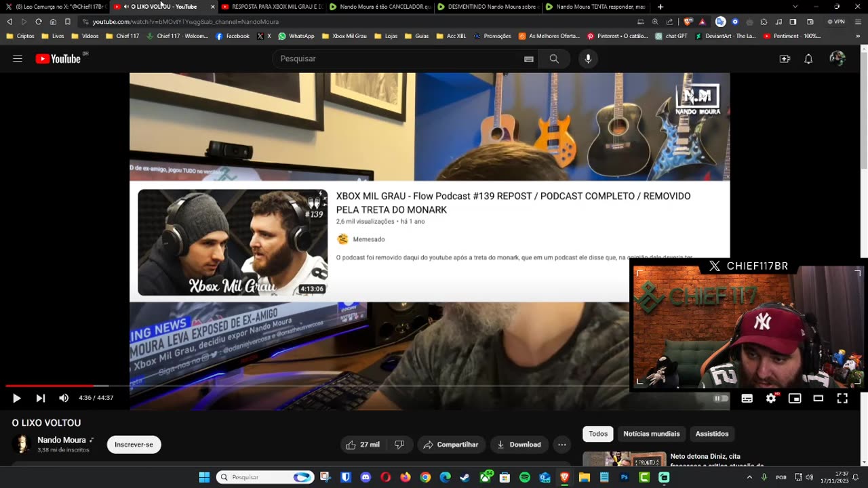
Task: Switch to Nando Moura é tão CANCELADOR tab
Action: (380, 7)
